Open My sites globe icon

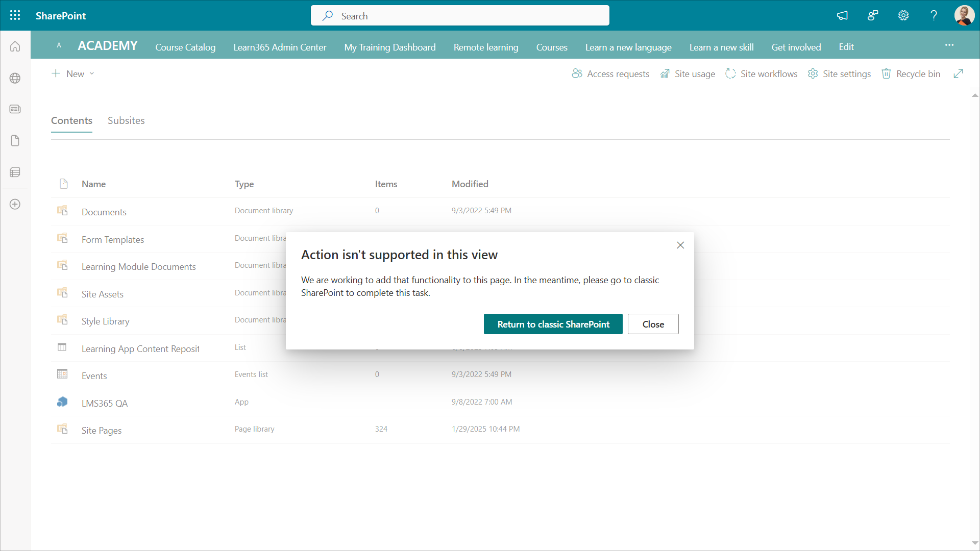click(x=15, y=78)
